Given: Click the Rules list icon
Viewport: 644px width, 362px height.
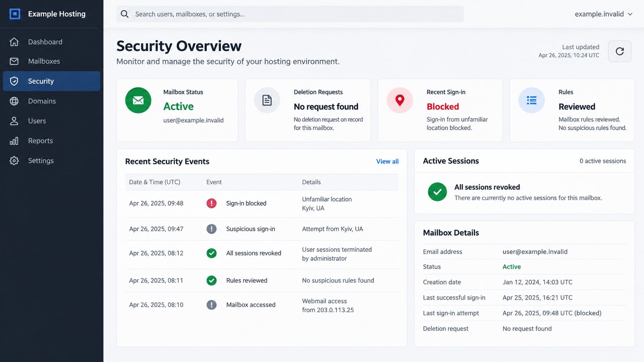Looking at the screenshot, I should [x=532, y=100].
